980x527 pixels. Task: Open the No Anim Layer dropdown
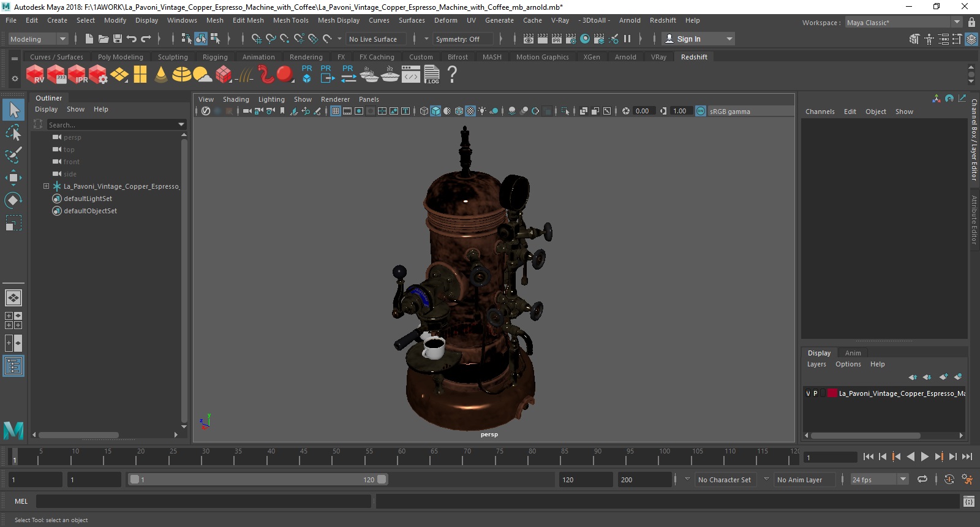[804, 479]
